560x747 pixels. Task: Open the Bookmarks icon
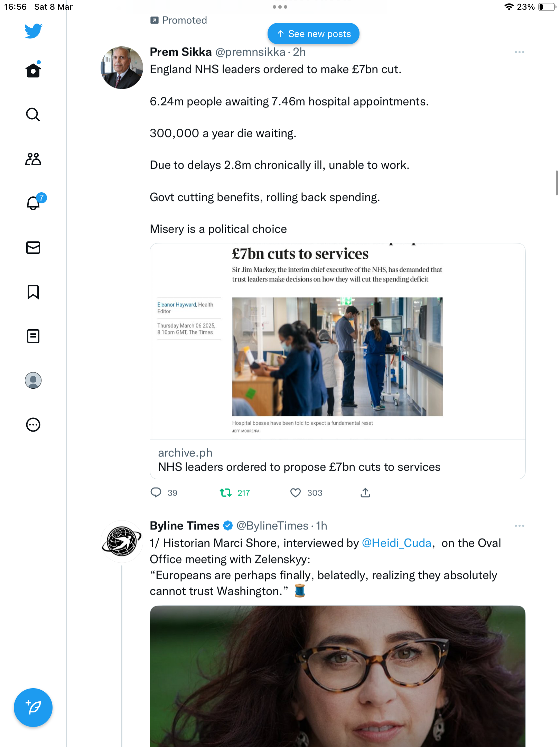pos(33,292)
